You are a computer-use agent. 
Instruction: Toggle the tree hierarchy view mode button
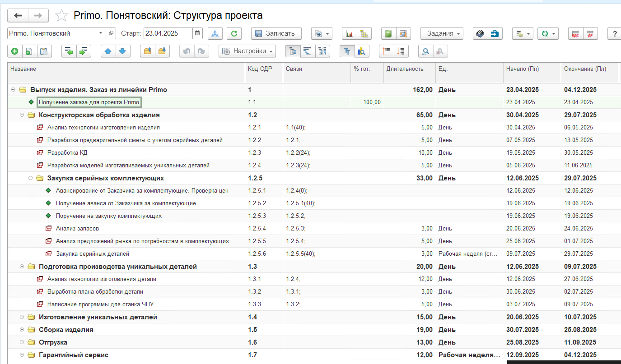pyautogui.click(x=293, y=51)
